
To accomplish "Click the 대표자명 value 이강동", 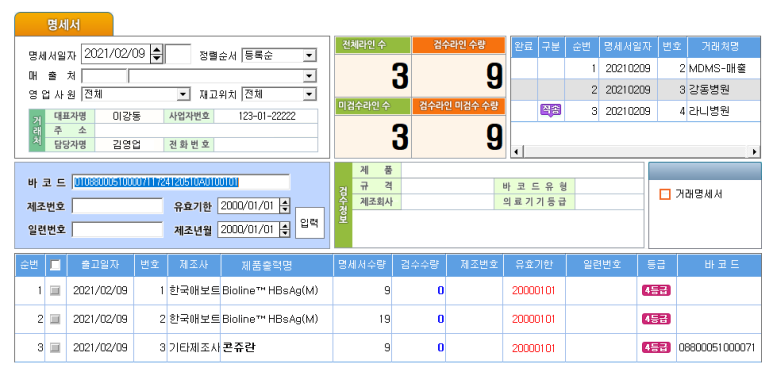I will [x=127, y=116].
